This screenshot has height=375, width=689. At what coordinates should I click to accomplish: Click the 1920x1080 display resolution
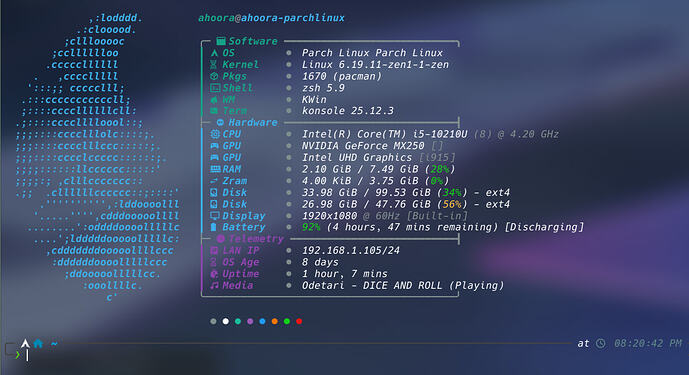[x=329, y=216]
